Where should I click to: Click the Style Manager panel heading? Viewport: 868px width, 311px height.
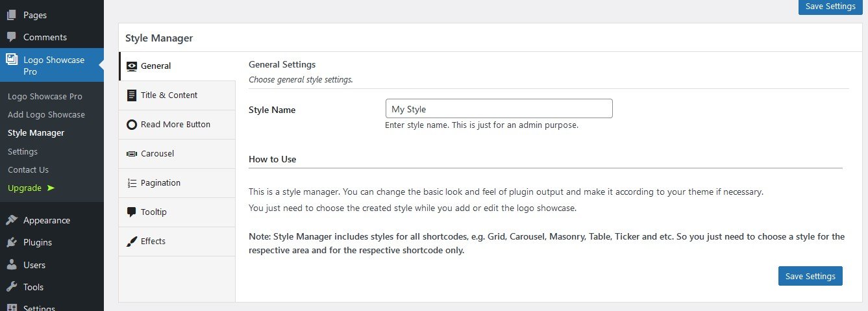[159, 38]
